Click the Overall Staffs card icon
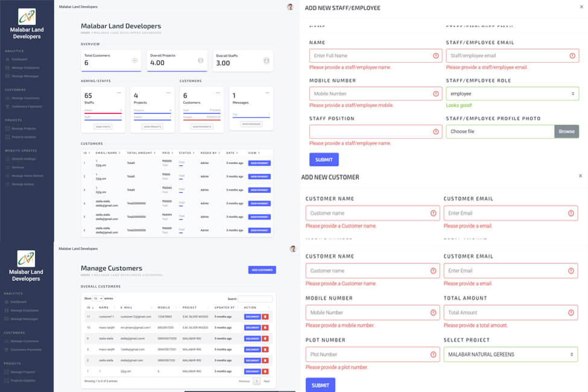 coord(266,61)
